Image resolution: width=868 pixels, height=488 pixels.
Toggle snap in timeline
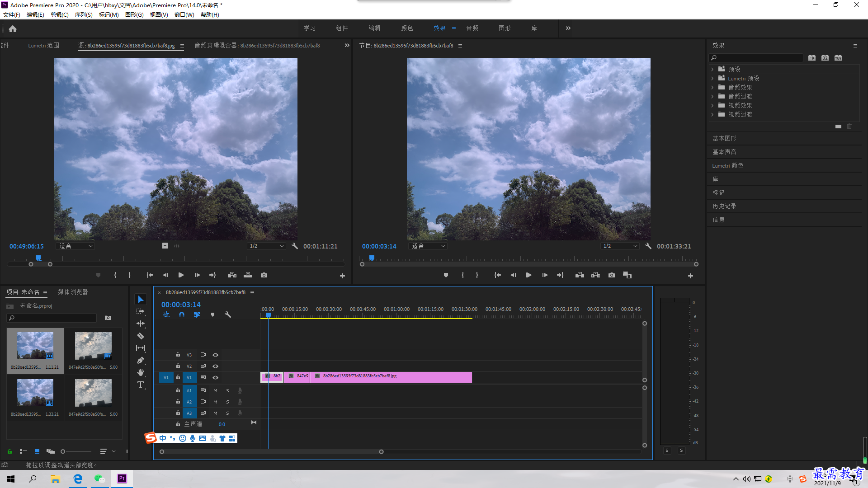click(181, 314)
